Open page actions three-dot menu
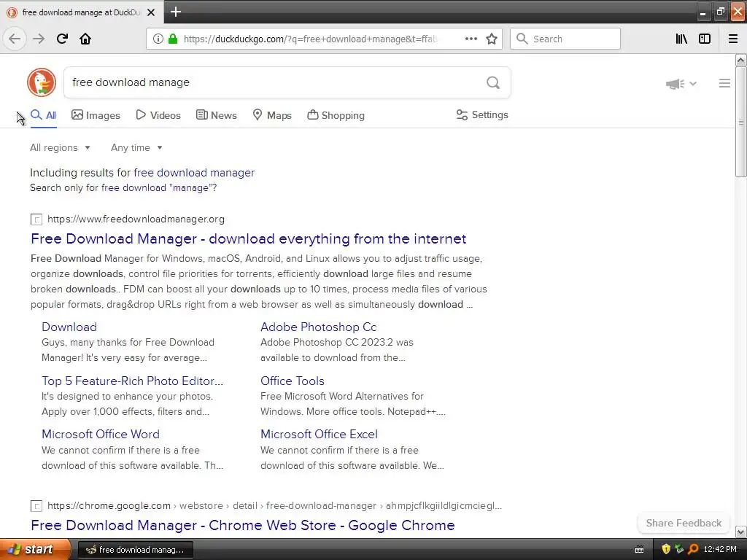 [x=471, y=39]
